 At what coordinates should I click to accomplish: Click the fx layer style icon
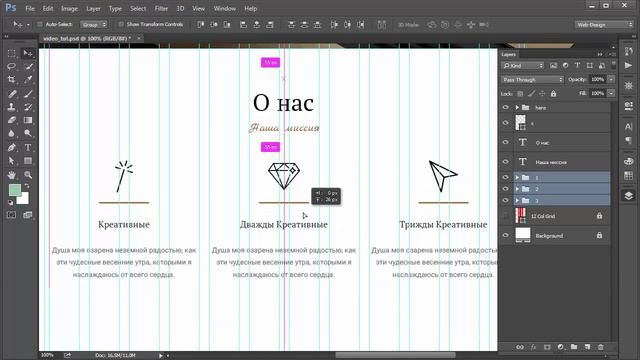click(x=533, y=347)
